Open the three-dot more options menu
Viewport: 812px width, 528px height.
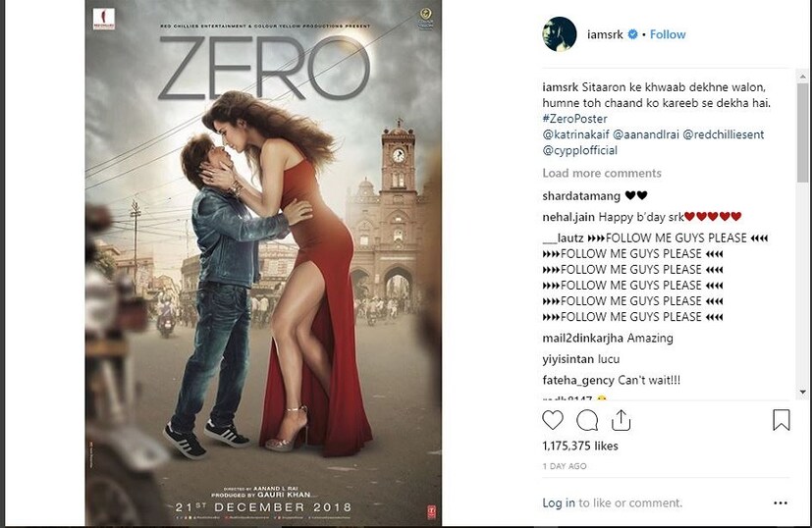pos(780,502)
